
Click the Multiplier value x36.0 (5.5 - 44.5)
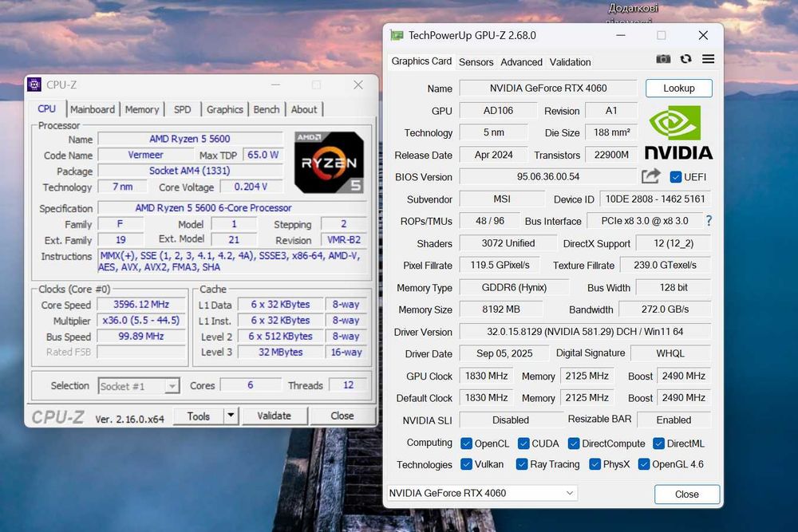pos(141,321)
